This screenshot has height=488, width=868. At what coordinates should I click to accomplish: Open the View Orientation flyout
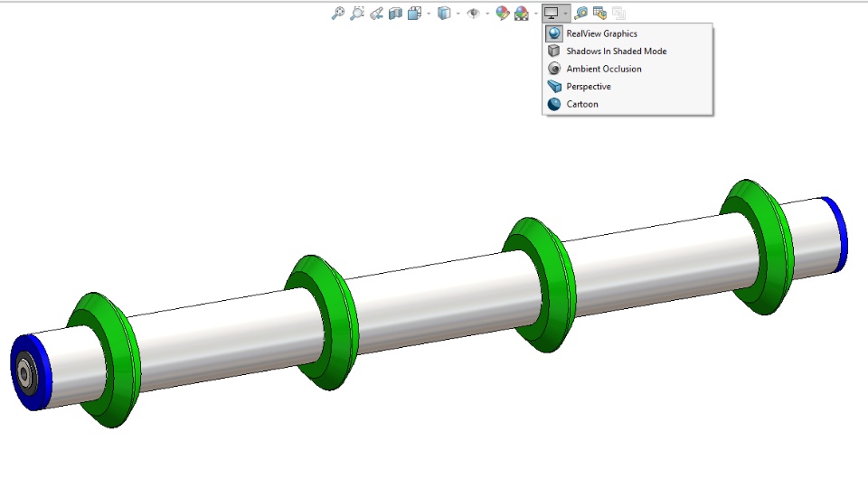[x=415, y=14]
